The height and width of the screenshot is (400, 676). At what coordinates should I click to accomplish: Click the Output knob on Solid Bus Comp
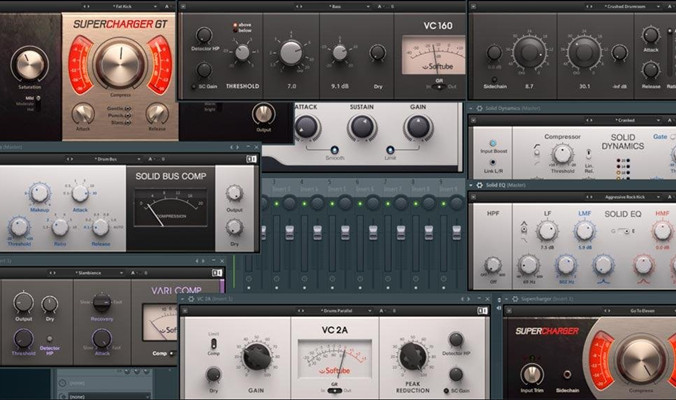234,194
